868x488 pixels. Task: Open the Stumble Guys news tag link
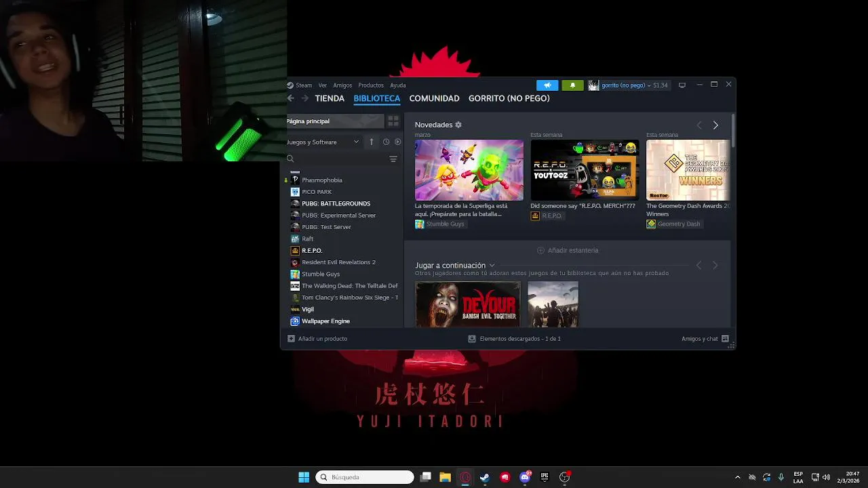(439, 224)
